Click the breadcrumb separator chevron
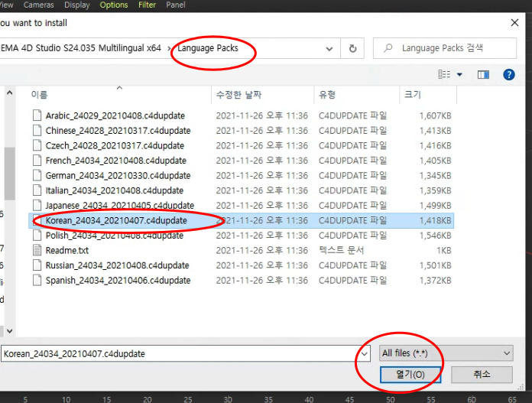The image size is (532, 403). tap(169, 48)
